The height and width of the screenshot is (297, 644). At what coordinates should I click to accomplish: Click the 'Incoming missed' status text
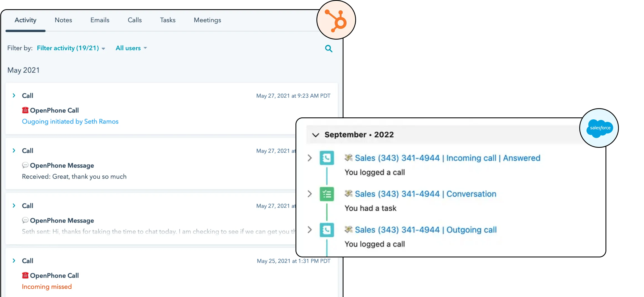pos(47,287)
